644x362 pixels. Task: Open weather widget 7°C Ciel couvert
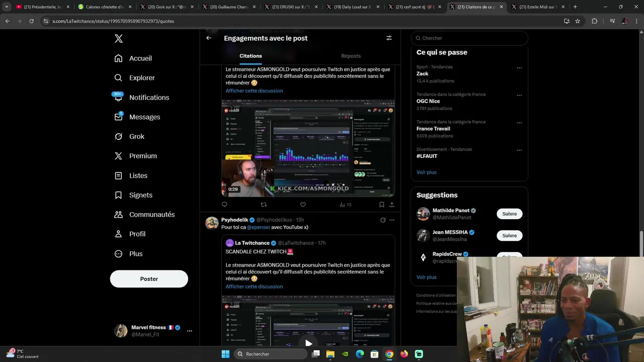[x=23, y=354]
